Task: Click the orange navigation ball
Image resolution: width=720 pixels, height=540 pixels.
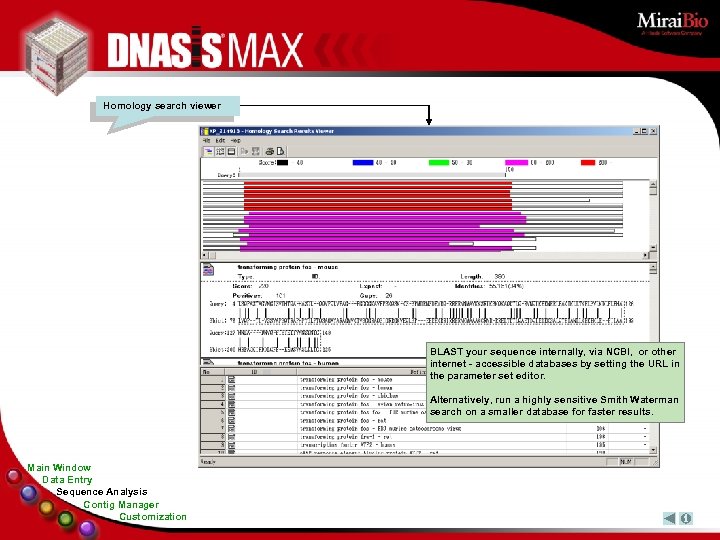Action: [x=46, y=508]
